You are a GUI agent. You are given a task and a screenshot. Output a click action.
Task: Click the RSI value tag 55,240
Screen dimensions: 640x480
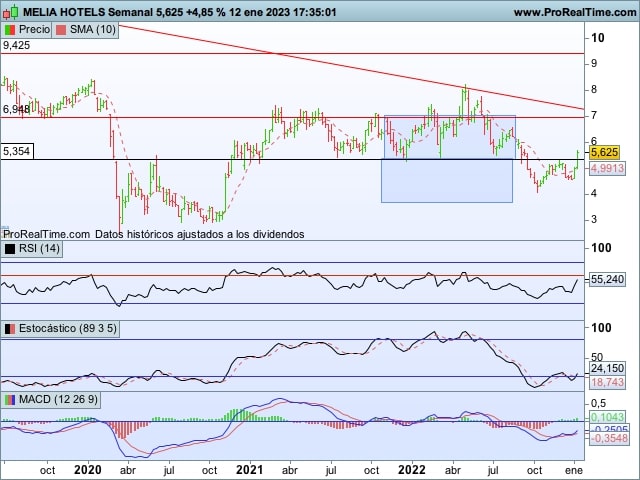(x=607, y=279)
